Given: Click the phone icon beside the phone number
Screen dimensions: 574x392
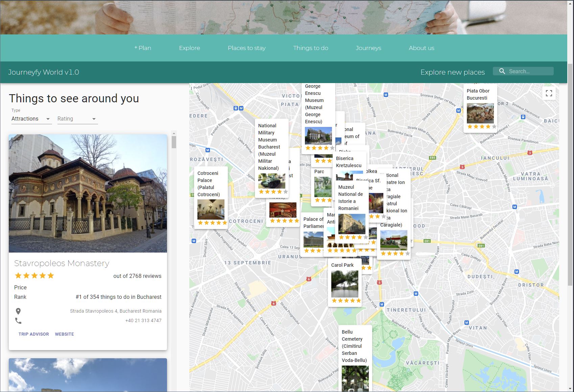Looking at the screenshot, I should click(x=19, y=320).
